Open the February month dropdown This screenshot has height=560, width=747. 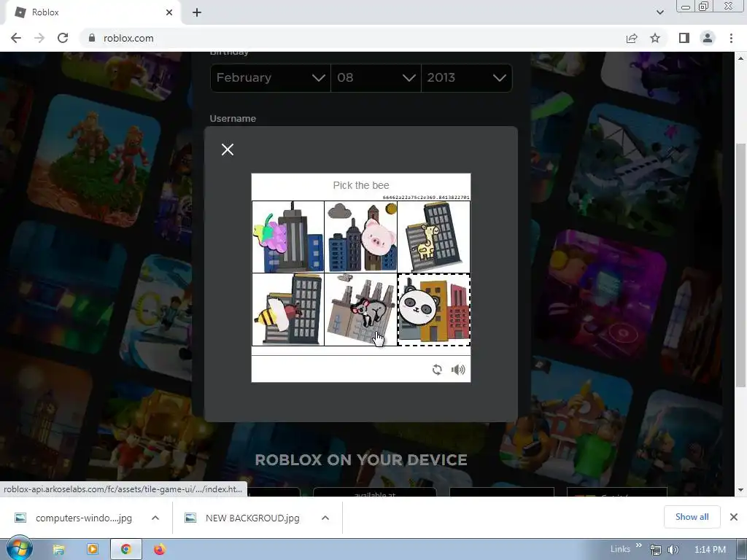pos(270,77)
